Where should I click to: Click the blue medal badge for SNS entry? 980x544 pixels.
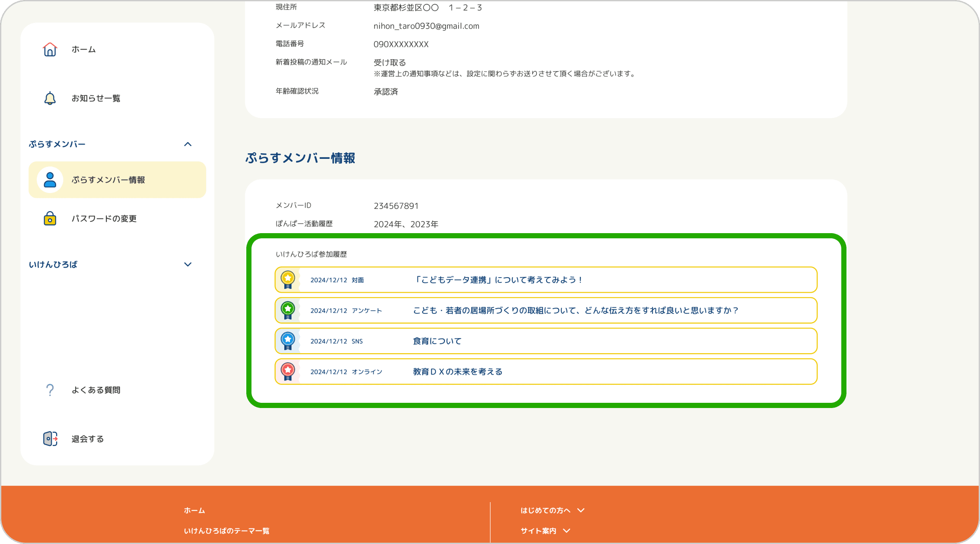(x=288, y=341)
